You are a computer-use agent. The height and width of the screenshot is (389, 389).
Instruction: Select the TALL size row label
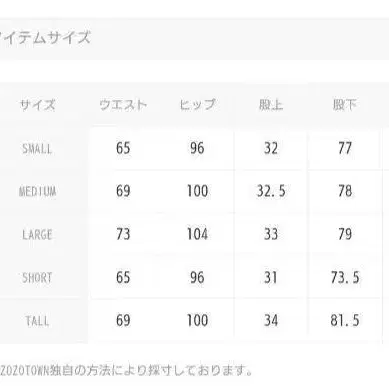[37, 321]
